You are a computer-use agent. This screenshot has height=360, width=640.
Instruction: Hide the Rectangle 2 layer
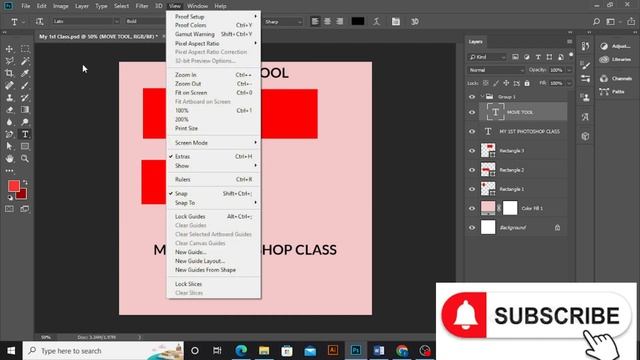472,170
